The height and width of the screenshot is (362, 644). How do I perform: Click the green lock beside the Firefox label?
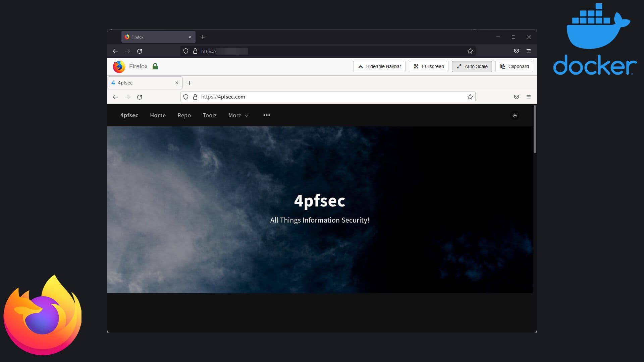[x=155, y=66]
